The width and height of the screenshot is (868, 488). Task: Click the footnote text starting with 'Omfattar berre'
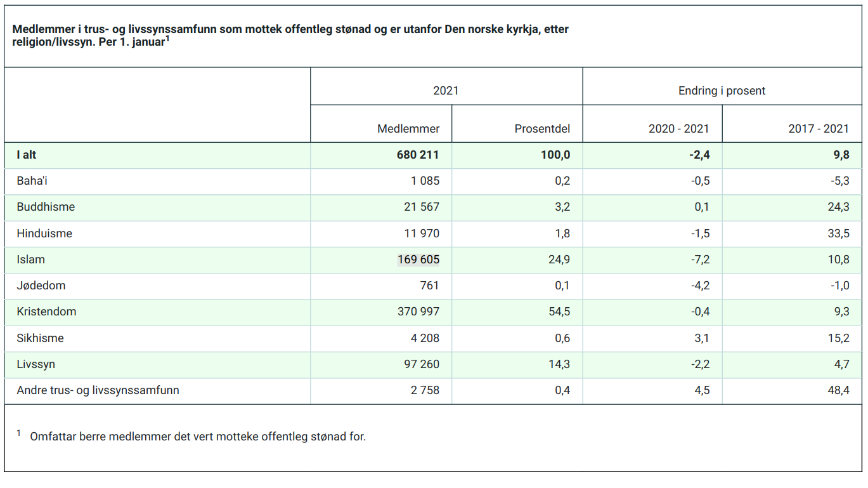coord(198,437)
